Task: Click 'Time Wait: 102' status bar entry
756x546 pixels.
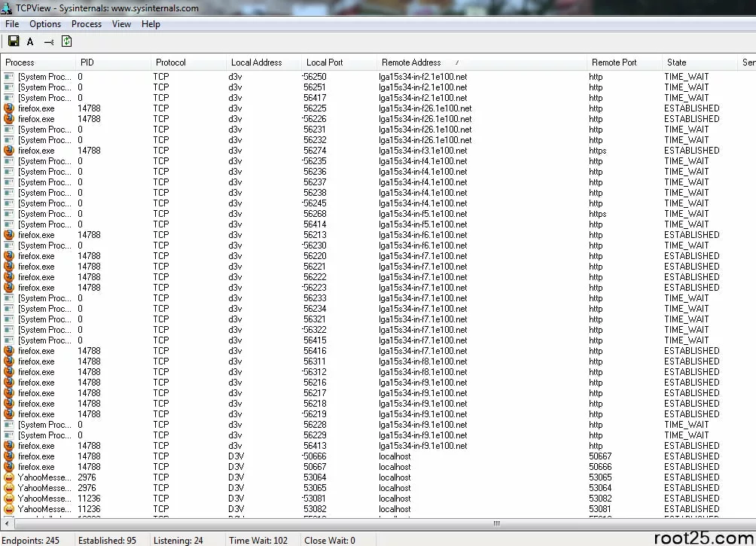Action: pyautogui.click(x=258, y=540)
